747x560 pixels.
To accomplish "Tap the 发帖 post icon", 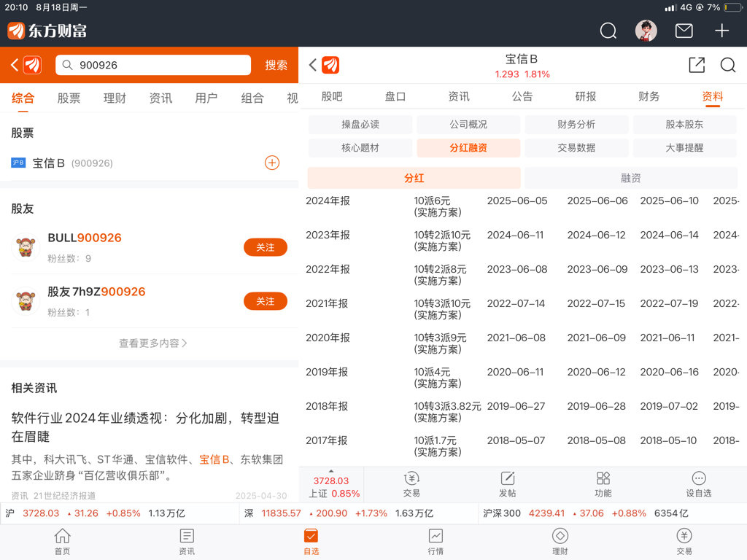I will point(508,484).
